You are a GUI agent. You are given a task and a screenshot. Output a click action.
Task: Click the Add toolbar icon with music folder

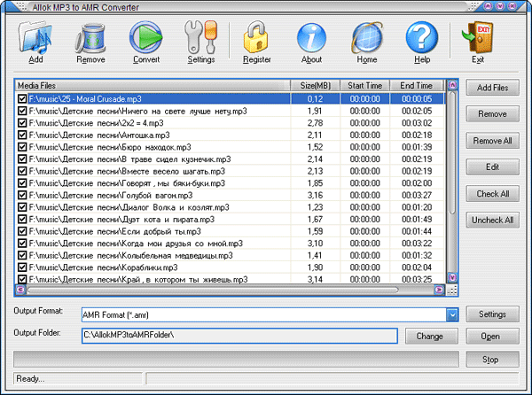tap(35, 38)
